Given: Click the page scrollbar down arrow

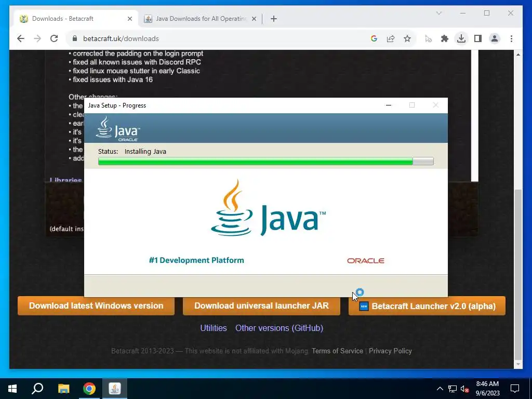Looking at the screenshot, I should pos(518,364).
